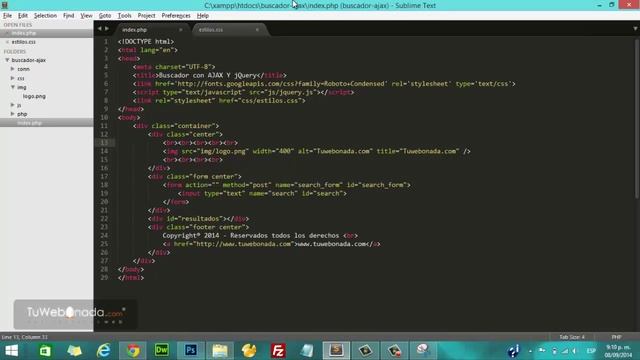Go to next tab with right arrow
The width and height of the screenshot is (640, 360).
[107, 29]
